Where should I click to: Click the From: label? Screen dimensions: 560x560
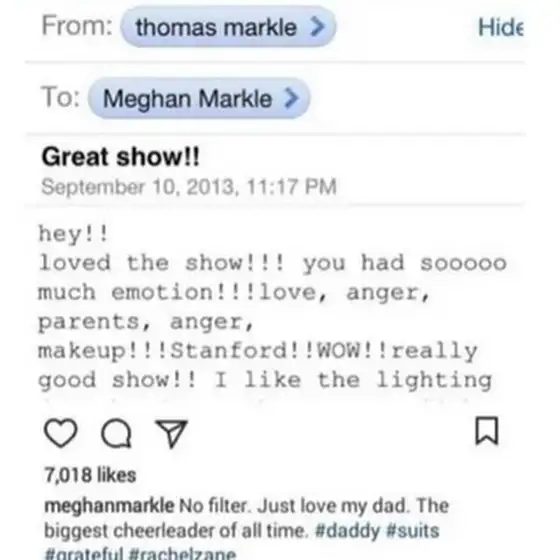coord(77,26)
